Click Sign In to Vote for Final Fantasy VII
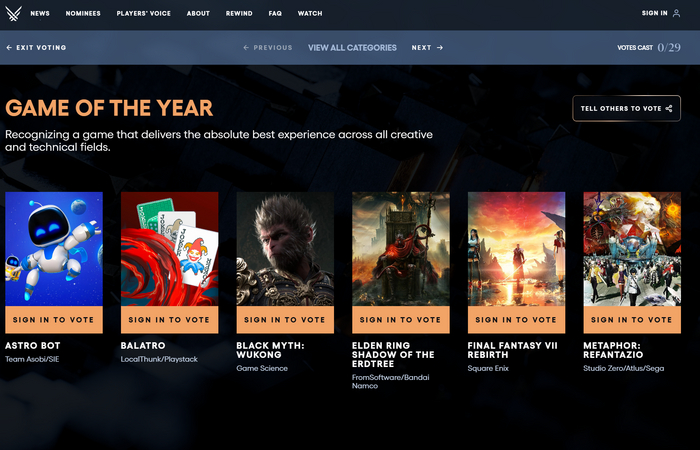The image size is (700, 450). 516,320
